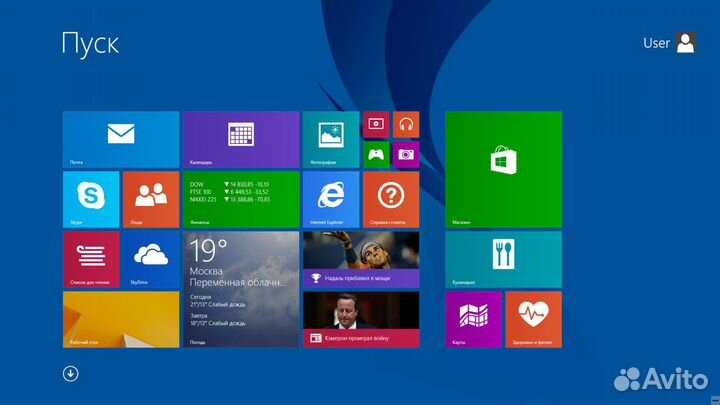The image size is (720, 405).
Task: Open Help and Tips question-mark tile
Action: [x=391, y=200]
